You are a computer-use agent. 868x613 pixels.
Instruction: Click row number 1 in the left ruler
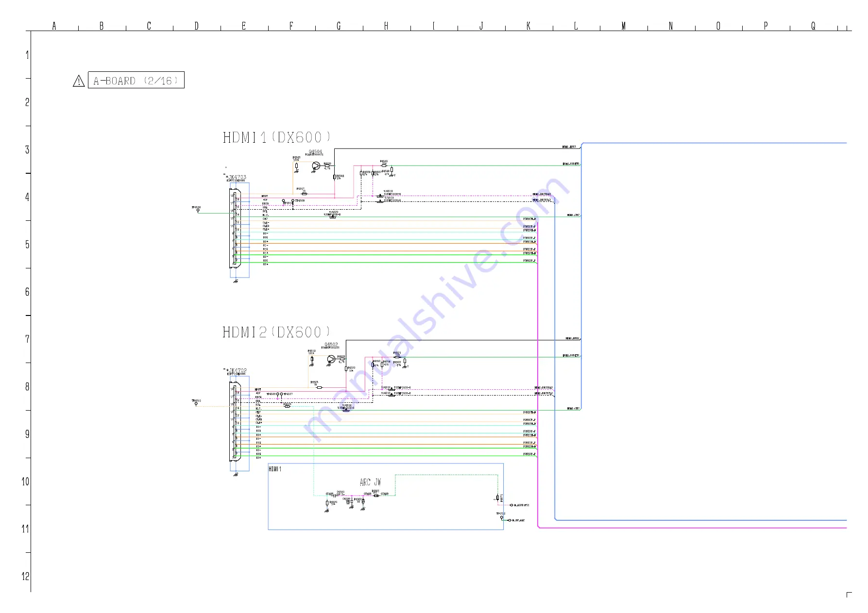pyautogui.click(x=27, y=55)
